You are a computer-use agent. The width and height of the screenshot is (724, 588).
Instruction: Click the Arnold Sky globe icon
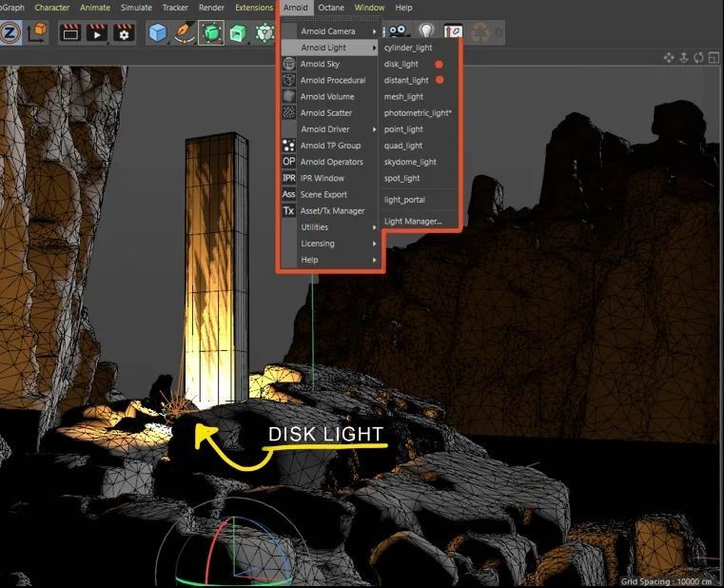[289, 64]
